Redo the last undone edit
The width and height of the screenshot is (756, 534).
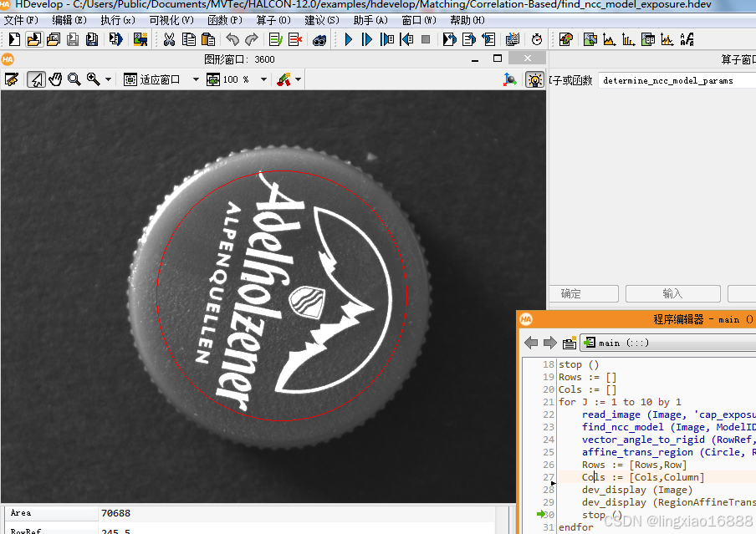(252, 39)
